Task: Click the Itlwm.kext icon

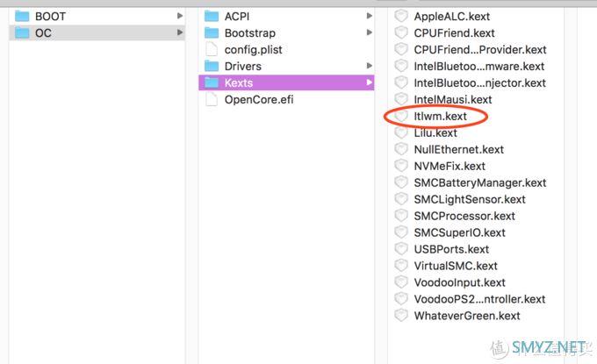Action: click(x=401, y=116)
